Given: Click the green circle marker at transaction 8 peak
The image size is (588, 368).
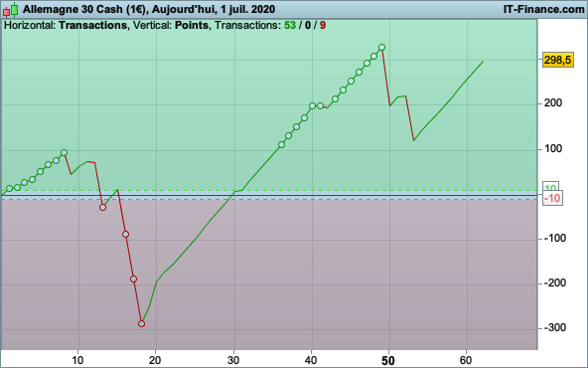Looking at the screenshot, I should pyautogui.click(x=65, y=153).
